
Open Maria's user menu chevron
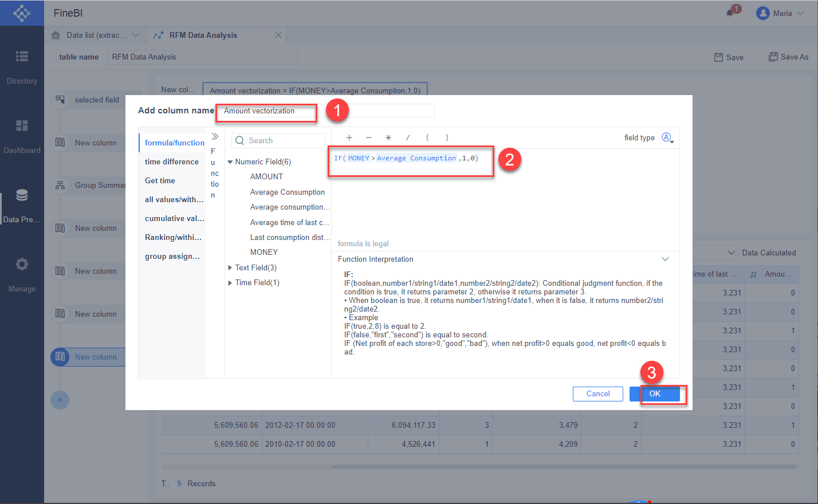click(x=800, y=13)
